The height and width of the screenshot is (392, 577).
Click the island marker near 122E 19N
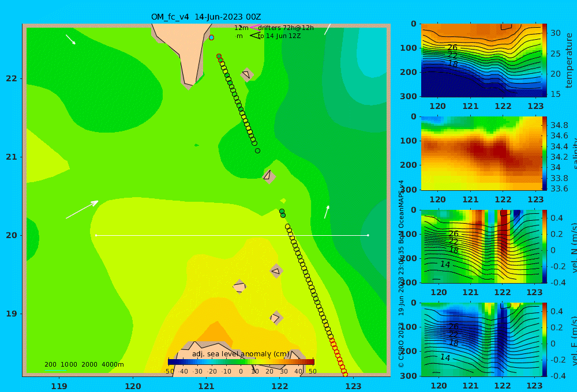[276, 318]
